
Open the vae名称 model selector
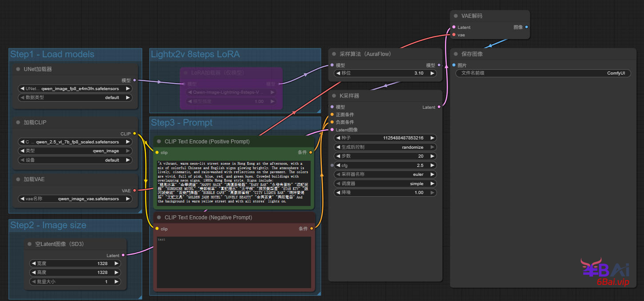(75, 199)
